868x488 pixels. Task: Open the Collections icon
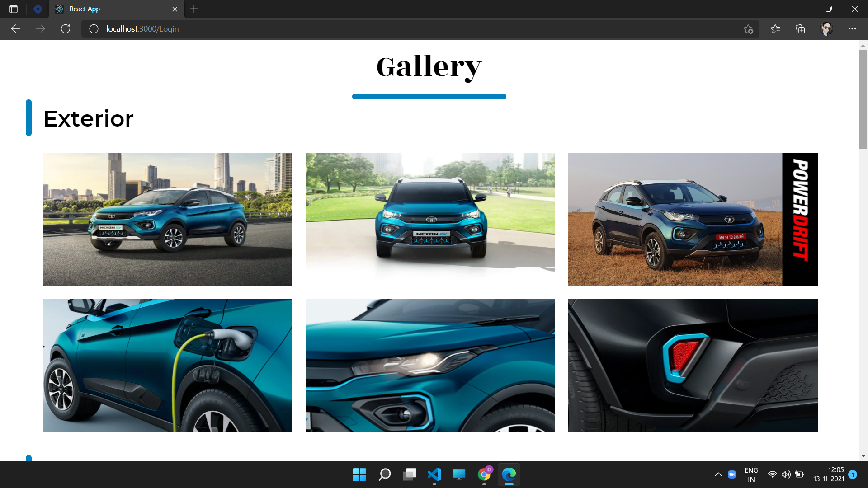[800, 29]
